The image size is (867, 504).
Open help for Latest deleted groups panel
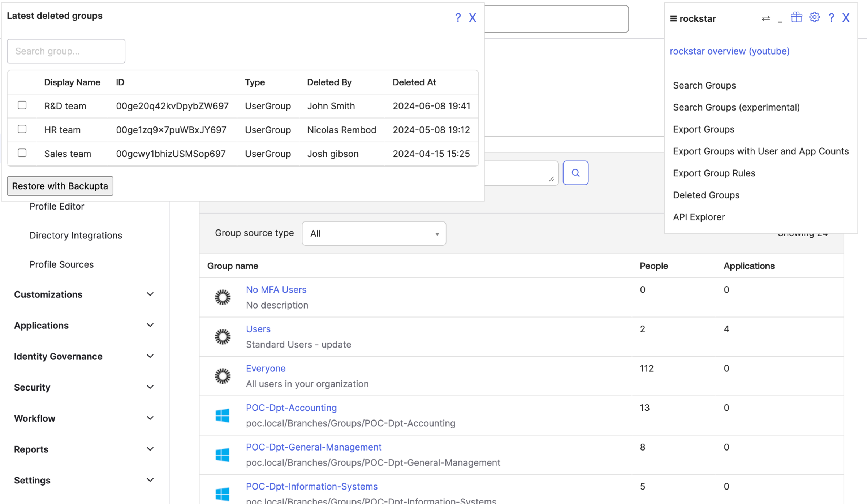click(x=458, y=17)
